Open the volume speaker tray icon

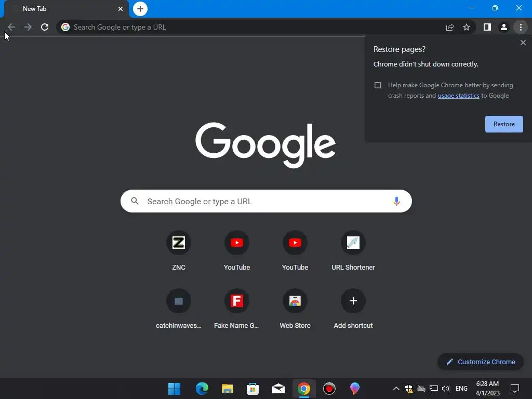coord(446,389)
